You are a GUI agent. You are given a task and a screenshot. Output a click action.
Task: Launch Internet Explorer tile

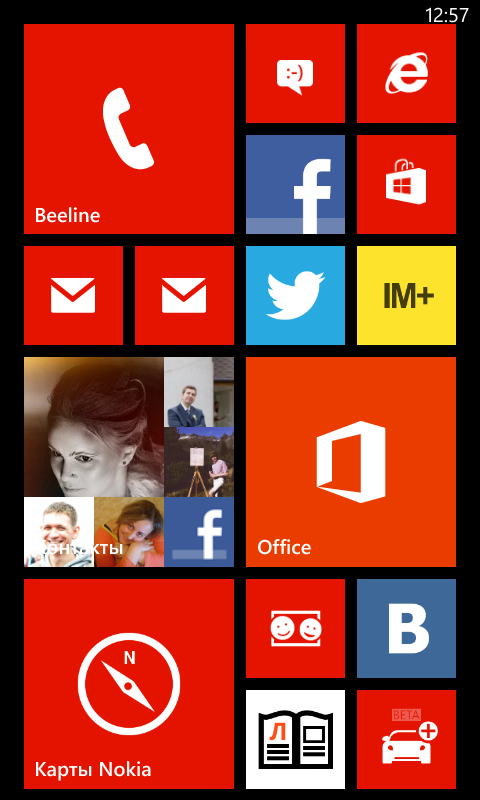coord(406,73)
